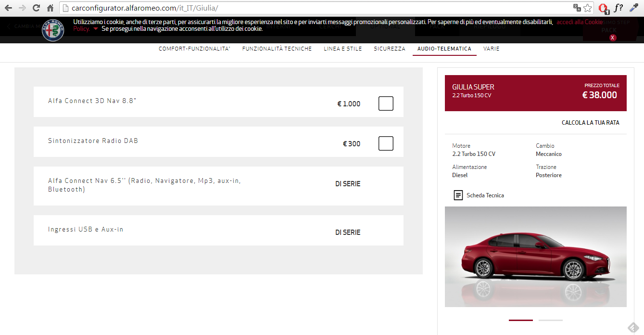
Task: Activate the eyedropper extension
Action: click(633, 8)
